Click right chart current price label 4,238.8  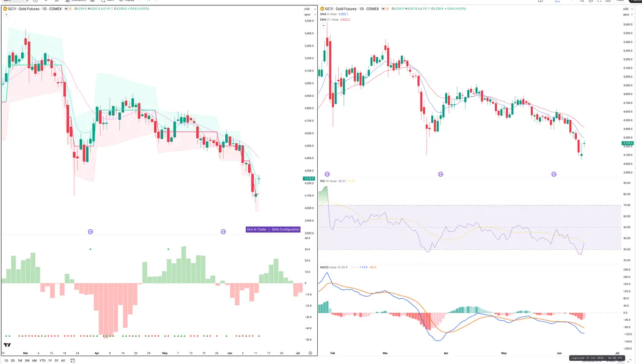628,143
